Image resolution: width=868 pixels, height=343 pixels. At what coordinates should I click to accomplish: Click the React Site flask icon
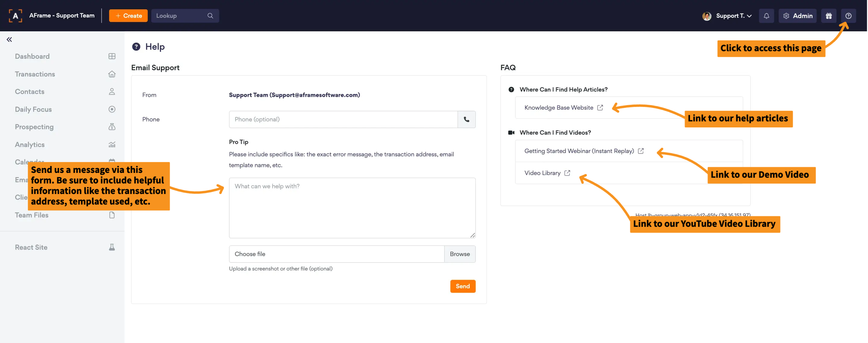tap(112, 247)
